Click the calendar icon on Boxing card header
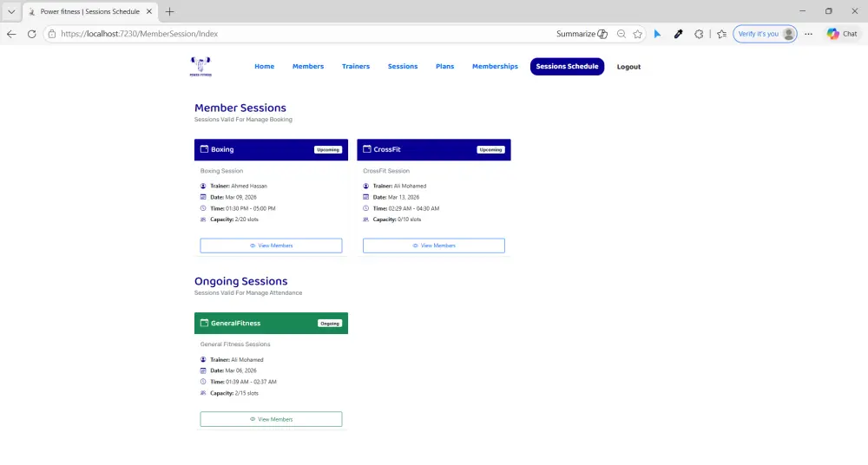The width and height of the screenshot is (868, 465). click(x=204, y=149)
